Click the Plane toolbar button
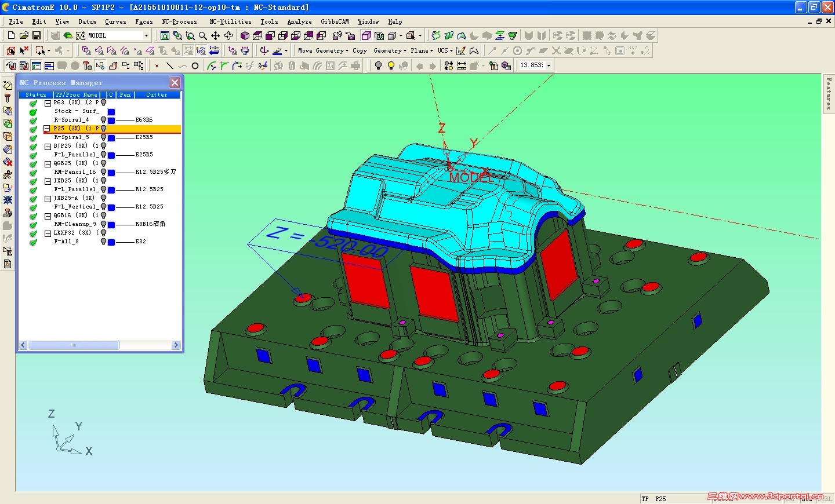This screenshot has height=504, width=835. [422, 50]
